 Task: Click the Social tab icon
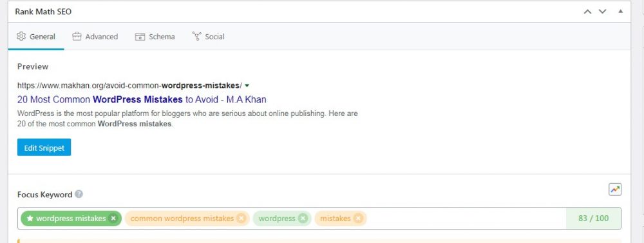click(x=196, y=36)
